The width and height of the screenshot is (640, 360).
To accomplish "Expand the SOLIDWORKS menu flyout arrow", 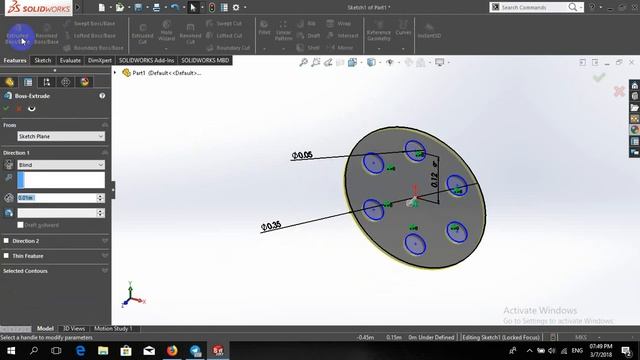I will click(77, 7).
